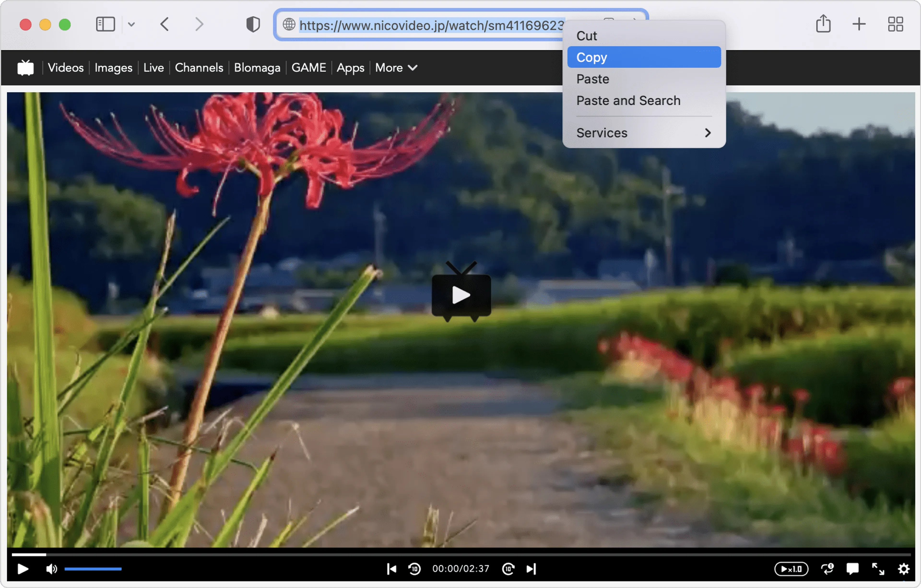Skip to next video icon
The image size is (921, 588).
[x=531, y=569]
